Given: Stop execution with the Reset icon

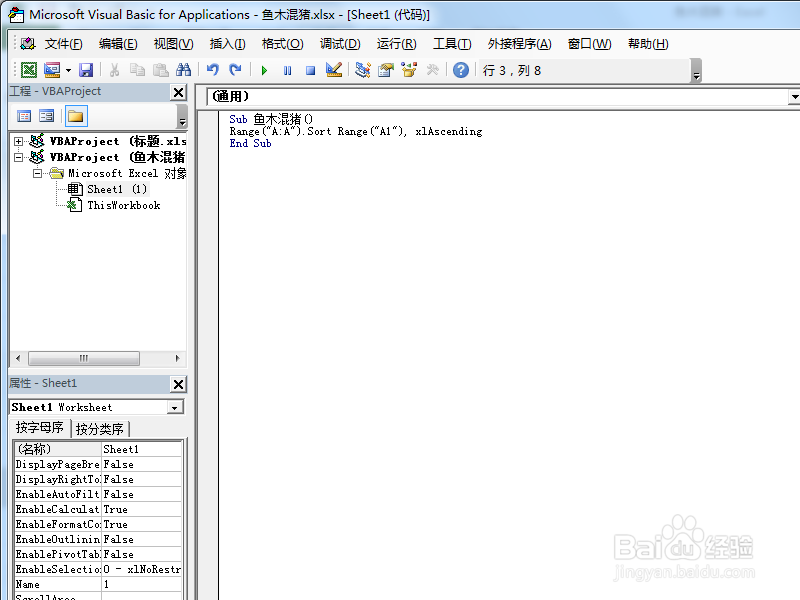Looking at the screenshot, I should point(310,70).
